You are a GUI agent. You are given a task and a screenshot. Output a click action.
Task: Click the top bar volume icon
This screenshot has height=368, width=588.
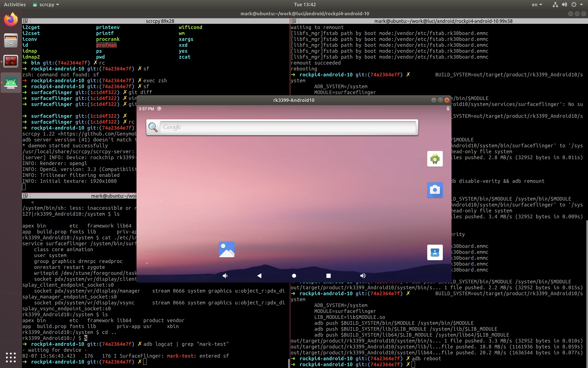(564, 4)
